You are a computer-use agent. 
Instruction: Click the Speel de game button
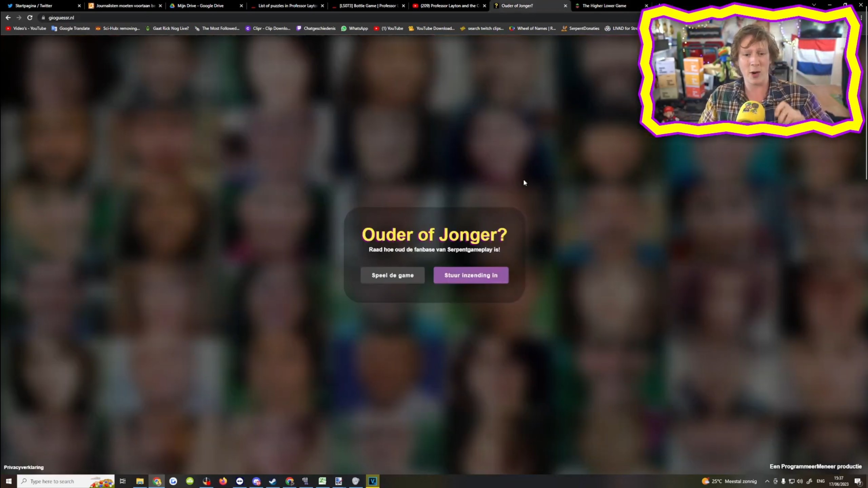click(392, 275)
